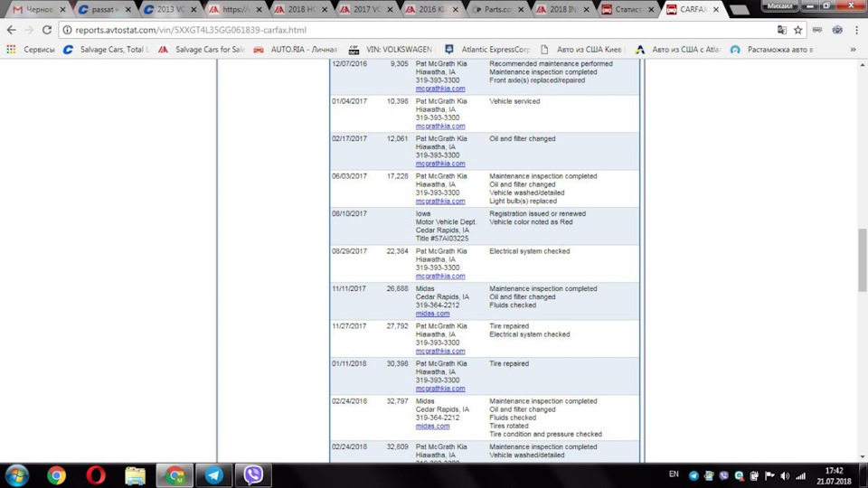Click the page vertical scrollbar thumb
The width and height of the screenshot is (868, 488).
click(863, 259)
